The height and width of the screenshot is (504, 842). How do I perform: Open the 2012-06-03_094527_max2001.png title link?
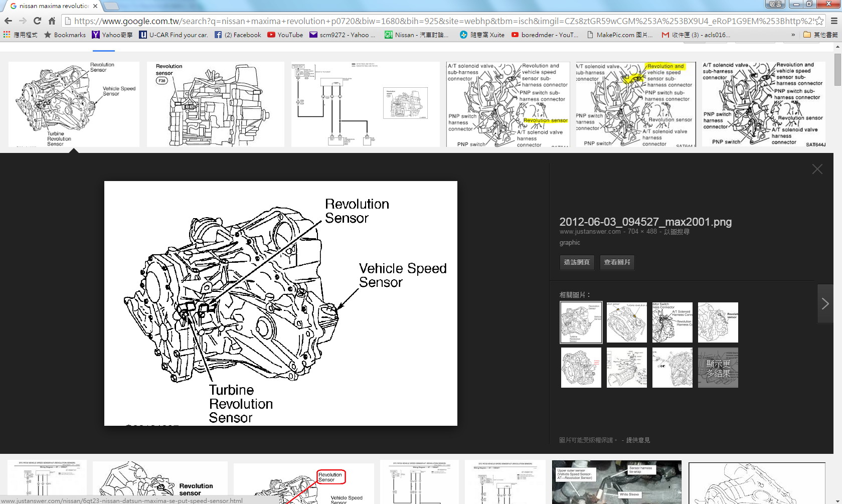pyautogui.click(x=645, y=222)
